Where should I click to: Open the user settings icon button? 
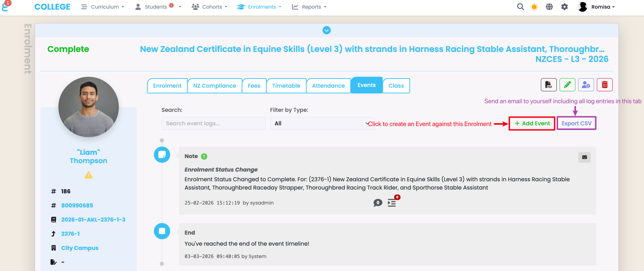[586, 85]
